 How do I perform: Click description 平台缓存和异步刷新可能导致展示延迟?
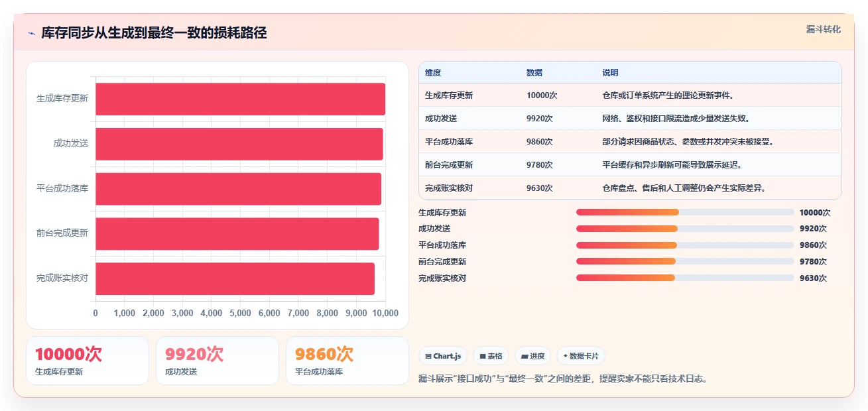[x=672, y=164]
